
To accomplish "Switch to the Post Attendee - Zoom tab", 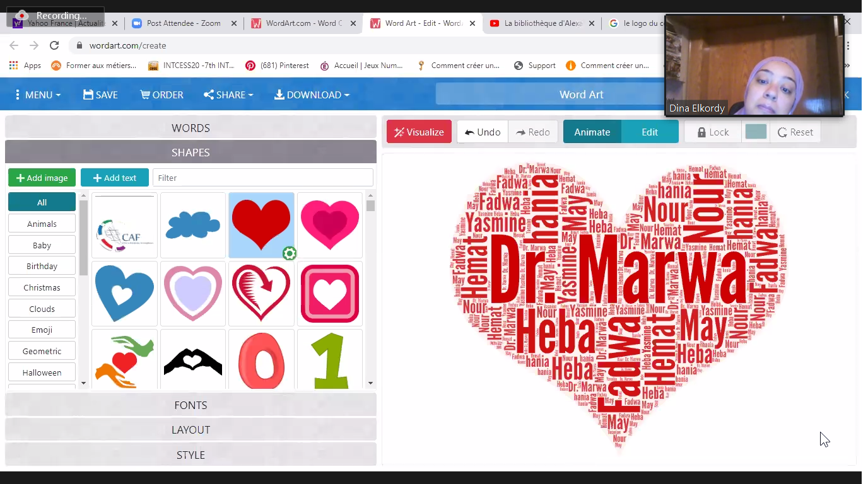I will (183, 23).
